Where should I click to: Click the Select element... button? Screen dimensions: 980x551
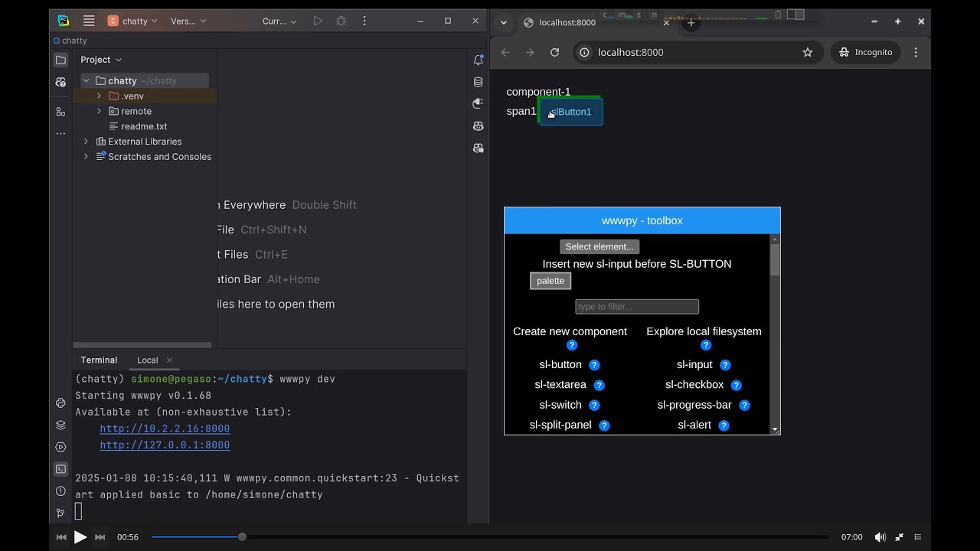(x=599, y=246)
